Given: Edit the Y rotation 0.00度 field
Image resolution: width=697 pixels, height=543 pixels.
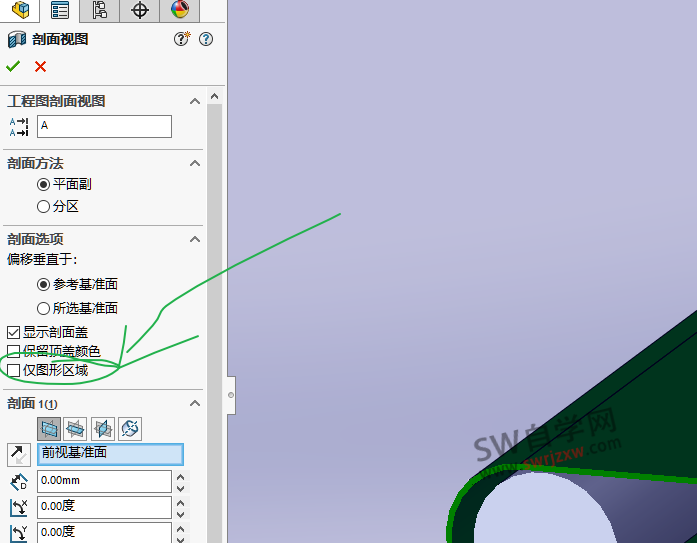Looking at the screenshot, I should (x=104, y=533).
